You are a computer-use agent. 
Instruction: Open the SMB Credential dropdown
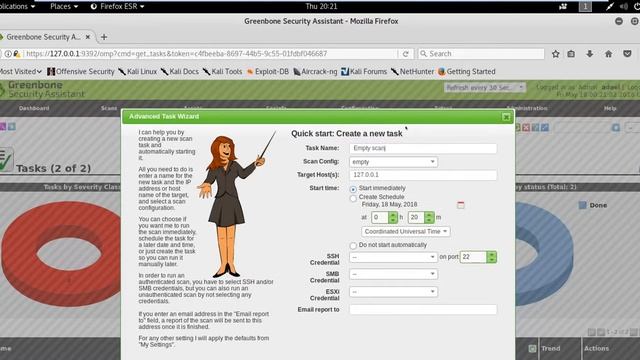393,274
